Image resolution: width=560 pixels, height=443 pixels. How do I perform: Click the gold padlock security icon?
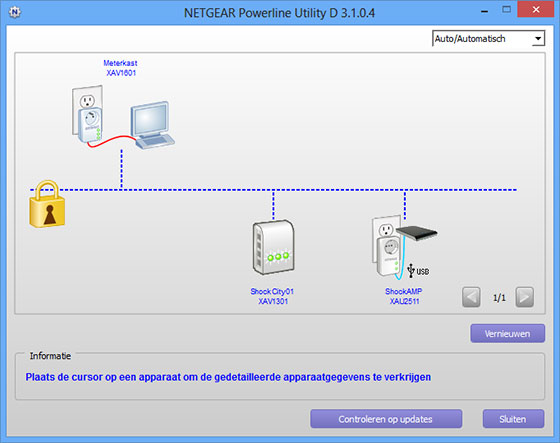47,204
